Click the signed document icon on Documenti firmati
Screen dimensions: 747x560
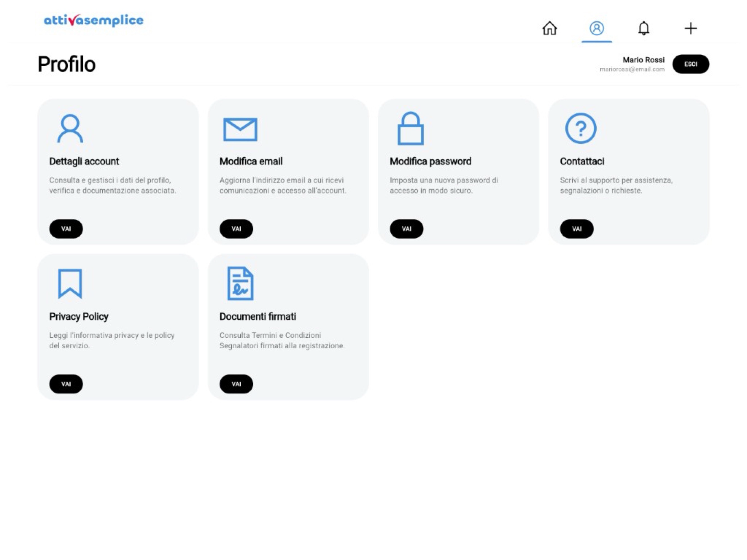[240, 283]
